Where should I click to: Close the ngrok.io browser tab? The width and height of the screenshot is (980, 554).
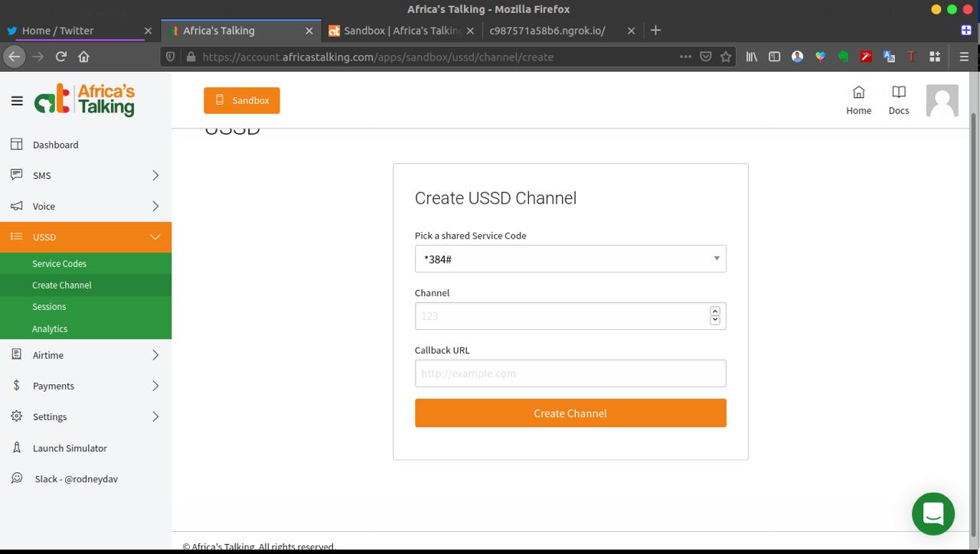631,31
